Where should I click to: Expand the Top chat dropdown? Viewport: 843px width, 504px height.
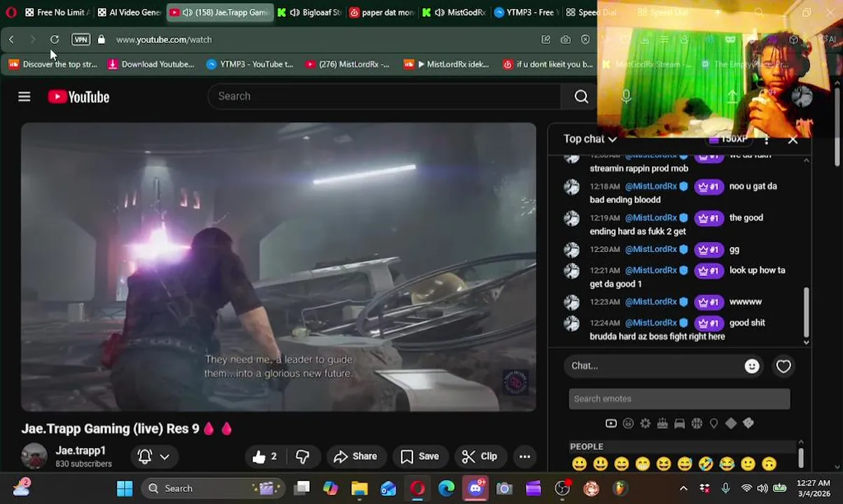coord(590,139)
